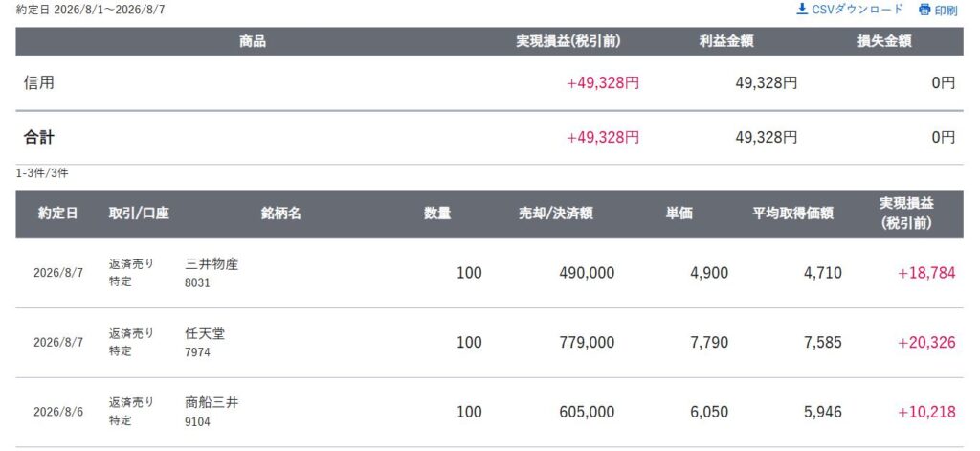Image resolution: width=980 pixels, height=451 pixels.
Task: Click the printer icon
Action: point(924,10)
